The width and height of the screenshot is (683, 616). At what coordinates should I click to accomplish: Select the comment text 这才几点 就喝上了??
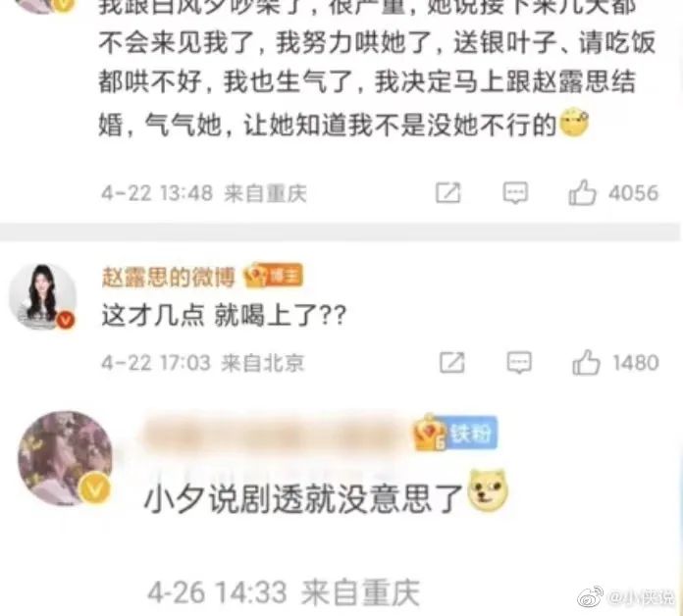coord(224,315)
